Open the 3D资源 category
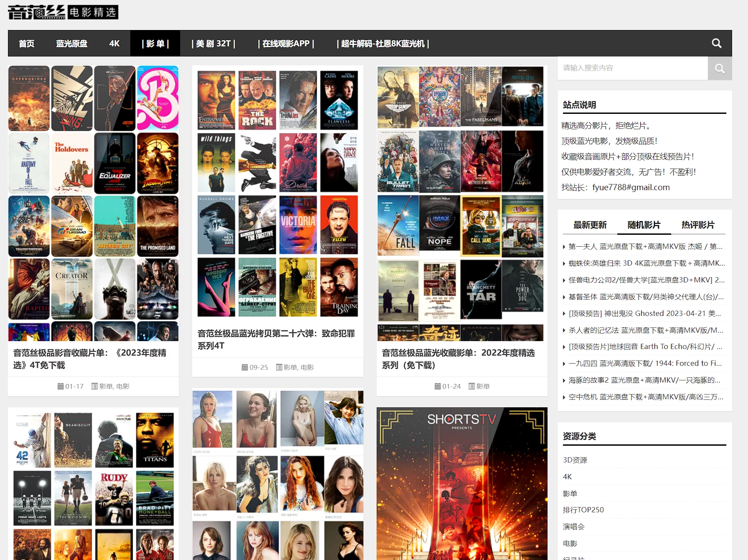The height and width of the screenshot is (560, 748). tap(575, 460)
